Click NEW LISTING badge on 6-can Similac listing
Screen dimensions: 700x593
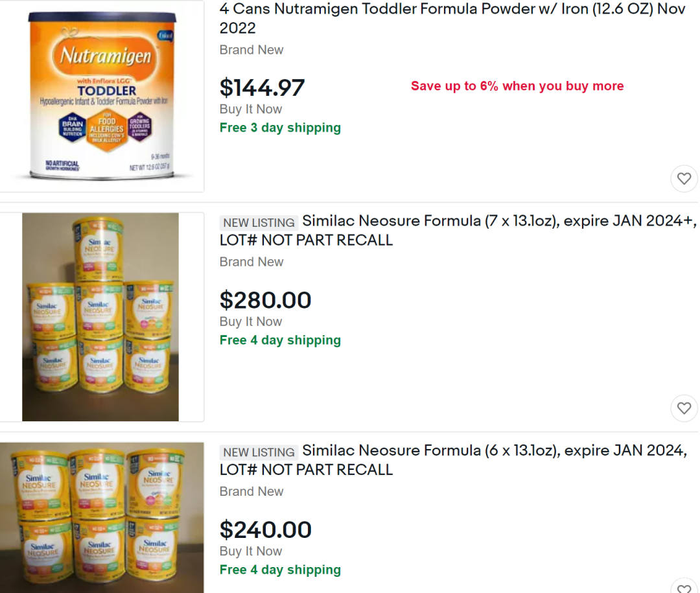tap(259, 452)
